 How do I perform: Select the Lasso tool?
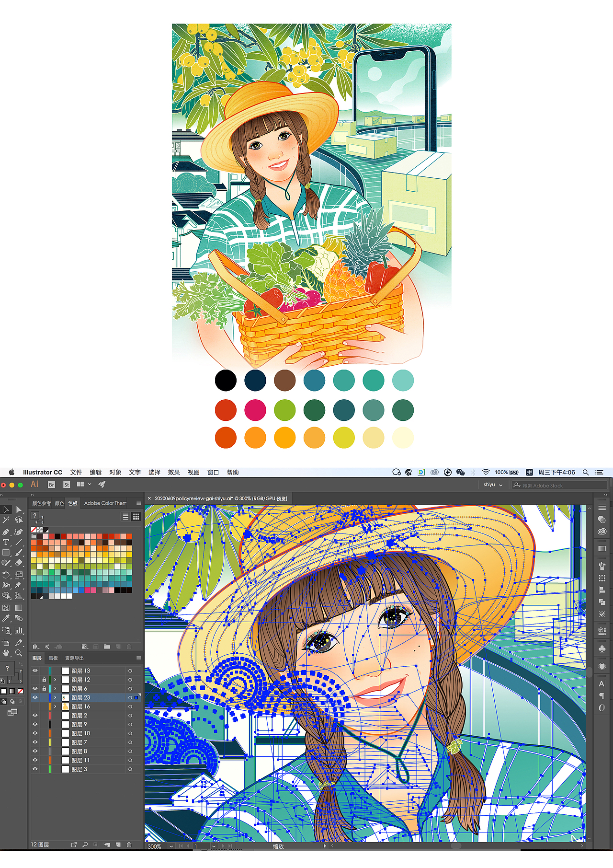[x=19, y=520]
